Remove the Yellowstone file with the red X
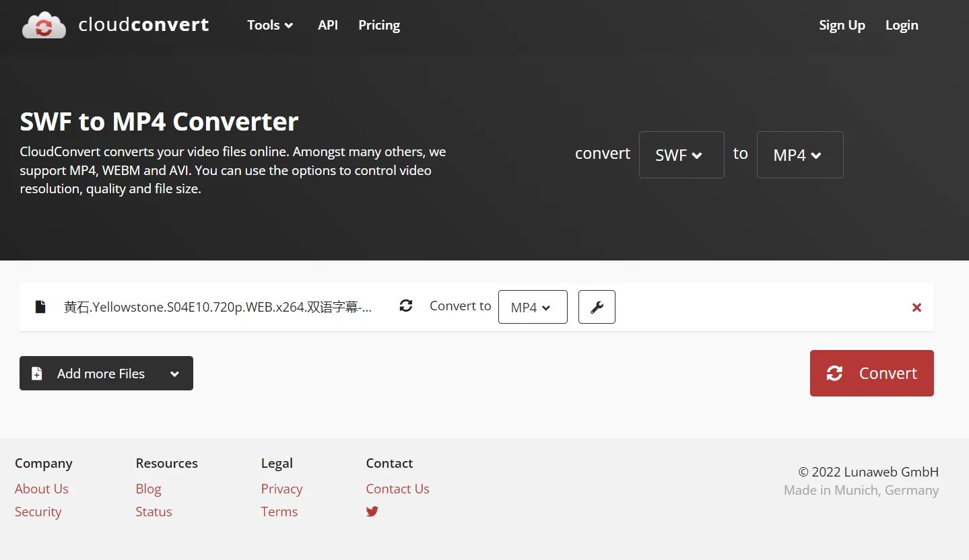The height and width of the screenshot is (560, 969). click(x=916, y=307)
